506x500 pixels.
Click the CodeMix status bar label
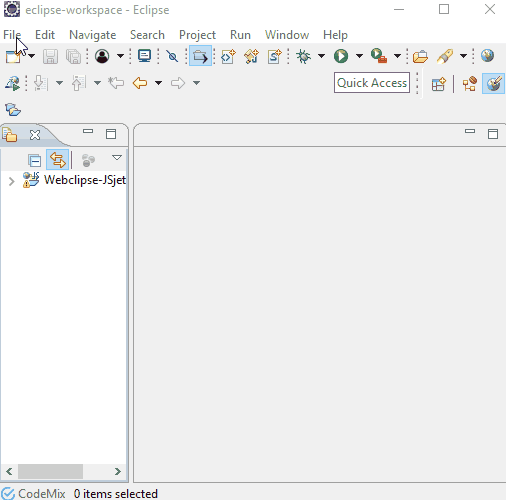coord(42,494)
